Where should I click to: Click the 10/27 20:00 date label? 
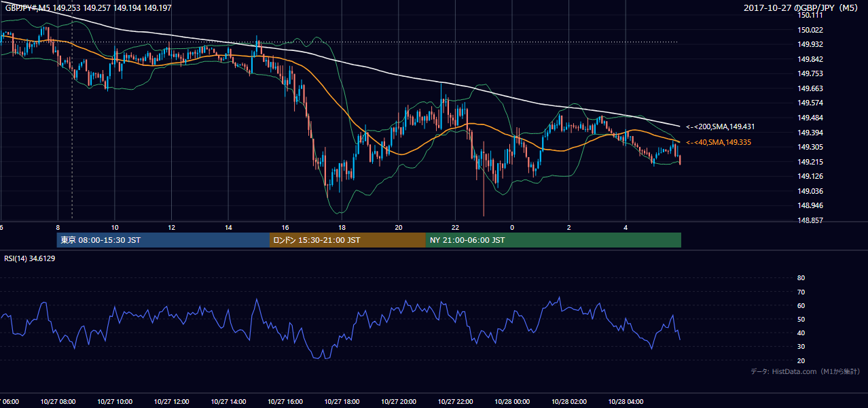coord(398,402)
